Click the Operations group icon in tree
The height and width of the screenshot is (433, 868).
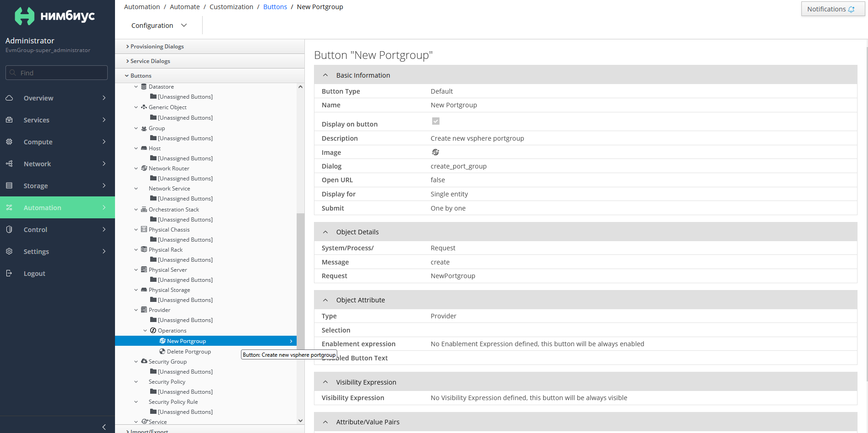click(153, 330)
